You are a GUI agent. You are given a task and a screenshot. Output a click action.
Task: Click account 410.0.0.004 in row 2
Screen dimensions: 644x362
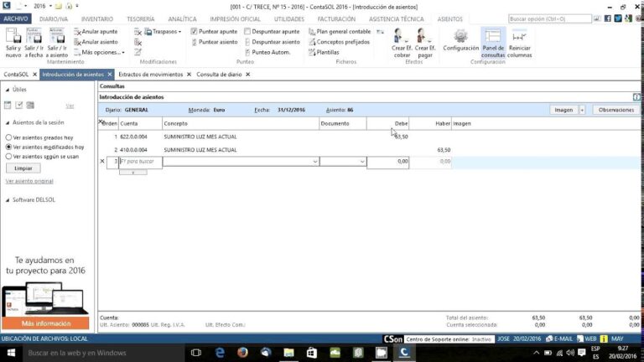133,150
